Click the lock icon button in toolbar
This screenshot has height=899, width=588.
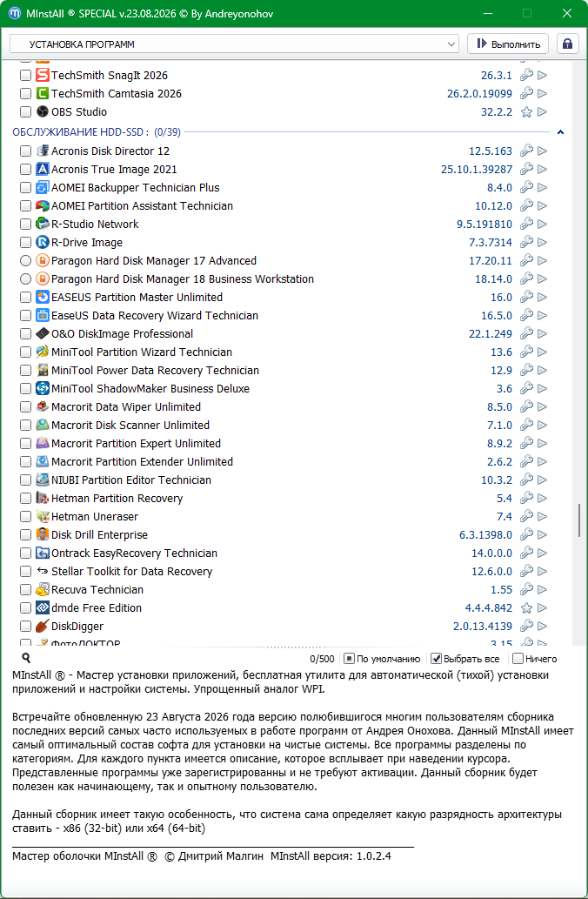click(567, 44)
